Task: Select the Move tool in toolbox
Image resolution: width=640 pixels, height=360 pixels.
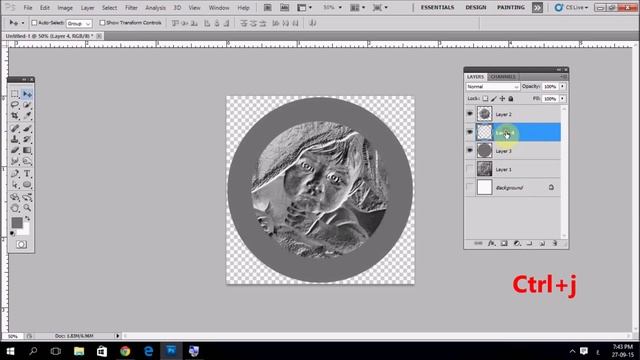Action: [27, 94]
